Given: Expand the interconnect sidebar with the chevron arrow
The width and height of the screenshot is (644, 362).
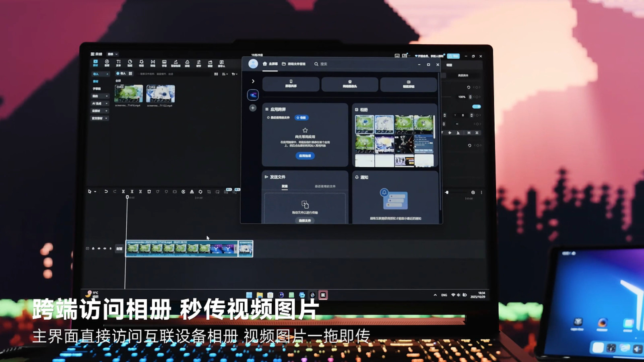Looking at the screenshot, I should pos(253,81).
